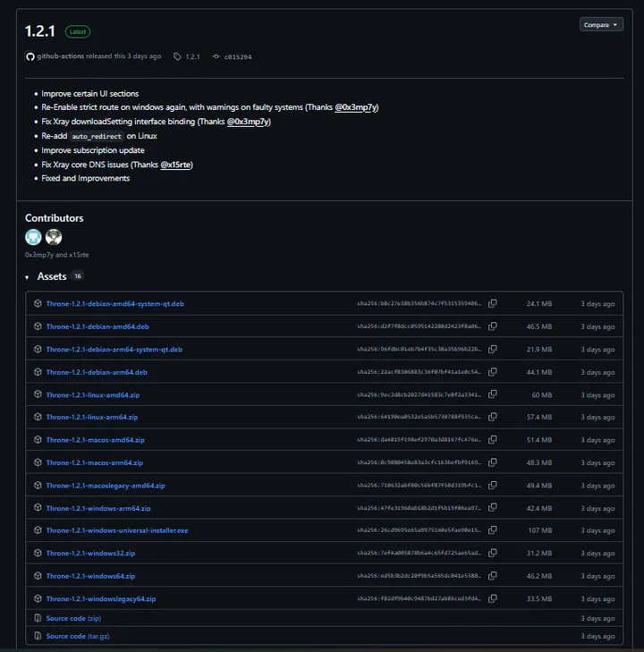Viewport: 644px width, 652px height.
Task: Click the github-actions author link
Action: pos(60,56)
